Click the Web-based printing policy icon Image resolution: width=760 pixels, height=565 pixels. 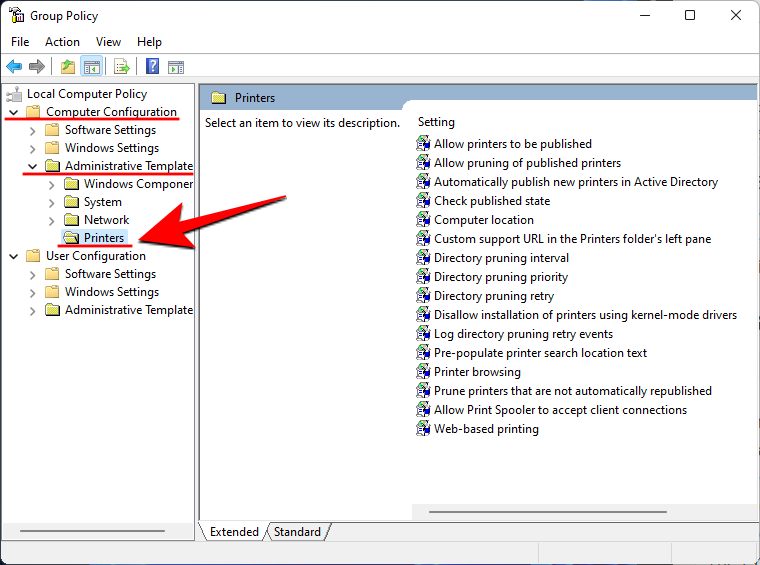point(423,428)
